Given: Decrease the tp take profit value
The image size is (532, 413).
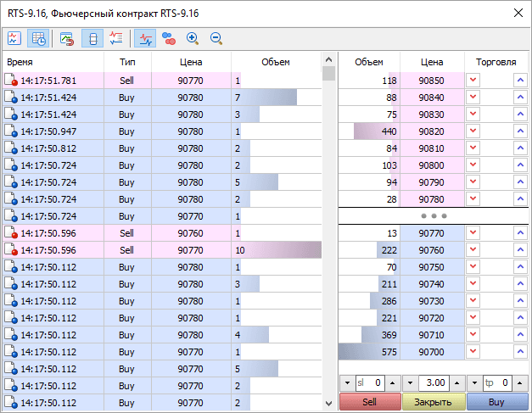Looking at the screenshot, I should (474, 383).
